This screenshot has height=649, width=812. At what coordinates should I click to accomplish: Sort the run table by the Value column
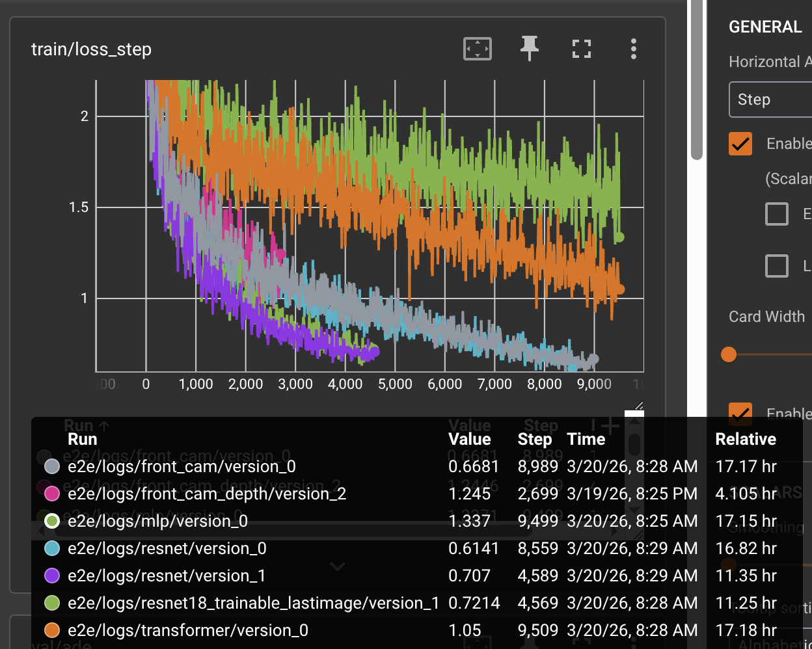(x=469, y=439)
